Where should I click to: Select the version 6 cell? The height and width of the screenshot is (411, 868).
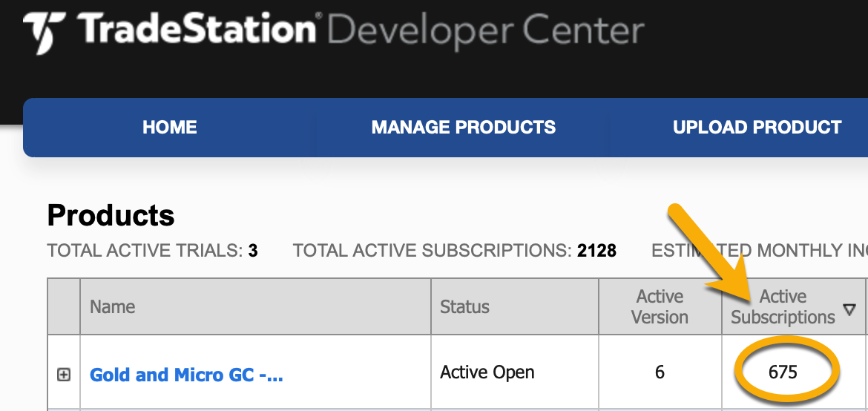pyautogui.click(x=660, y=372)
